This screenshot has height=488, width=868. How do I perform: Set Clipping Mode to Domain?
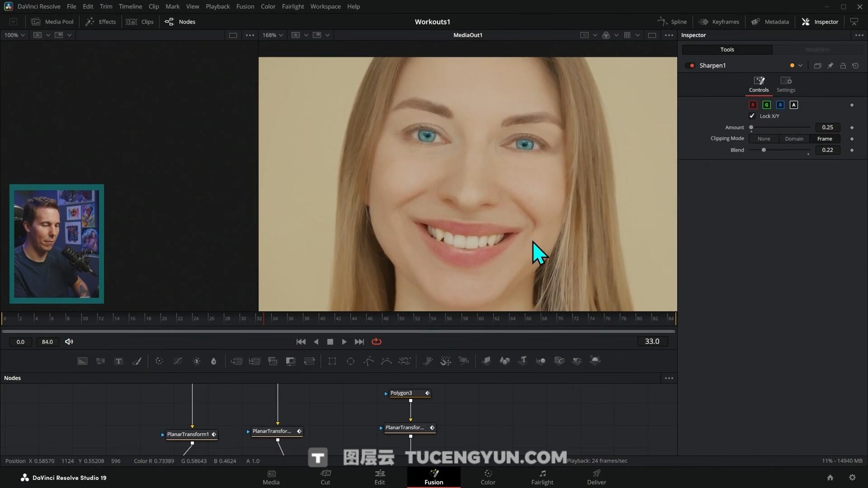(794, 139)
